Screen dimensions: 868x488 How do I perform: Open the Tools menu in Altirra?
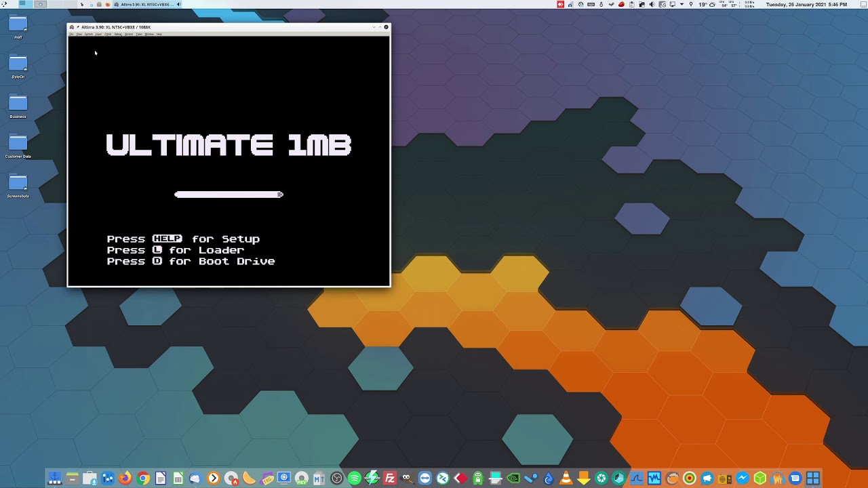[139, 34]
